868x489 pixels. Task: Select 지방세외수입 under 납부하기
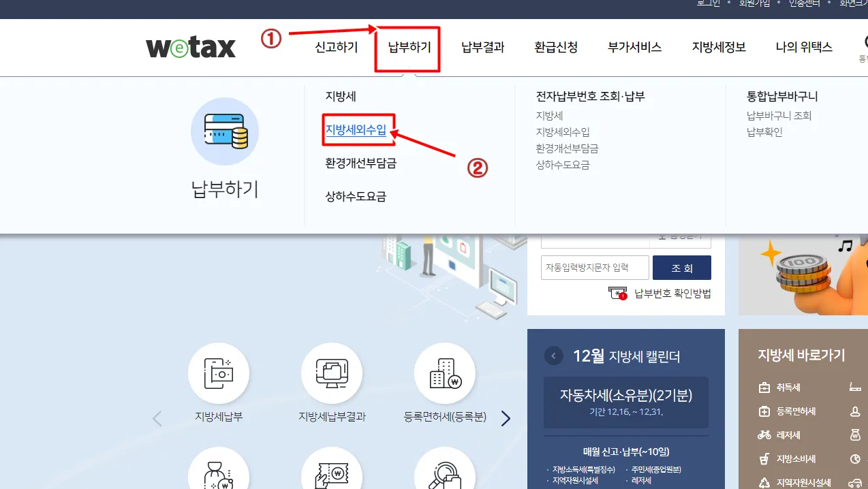click(x=356, y=130)
